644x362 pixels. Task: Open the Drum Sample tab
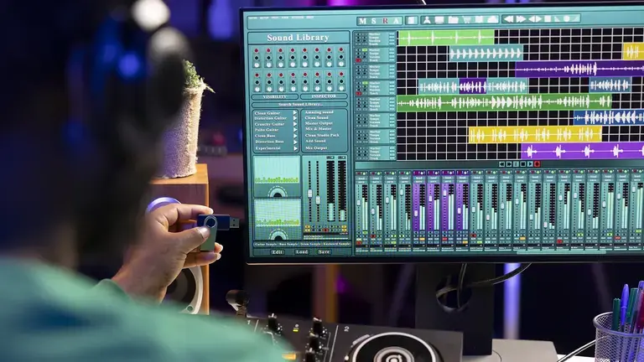click(310, 245)
